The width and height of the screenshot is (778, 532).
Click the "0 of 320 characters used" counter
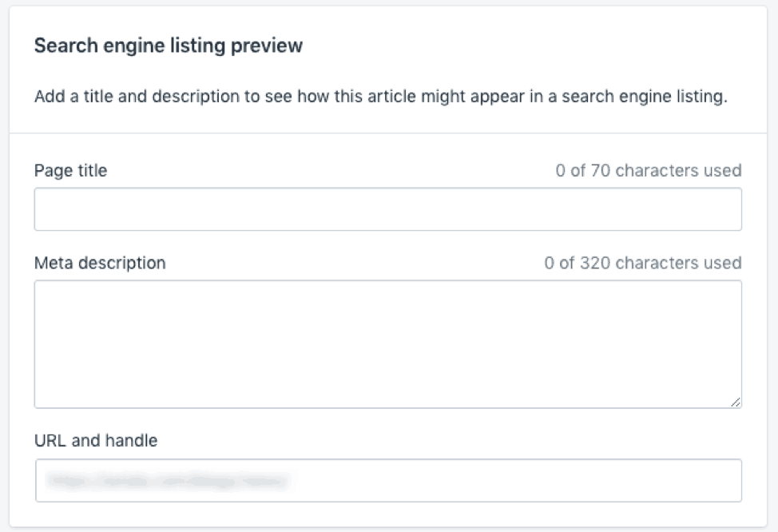643,263
